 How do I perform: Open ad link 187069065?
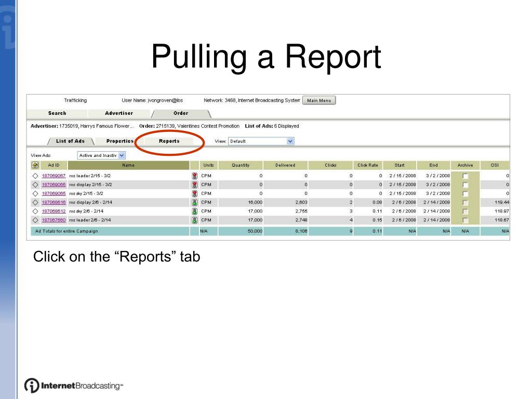click(54, 193)
